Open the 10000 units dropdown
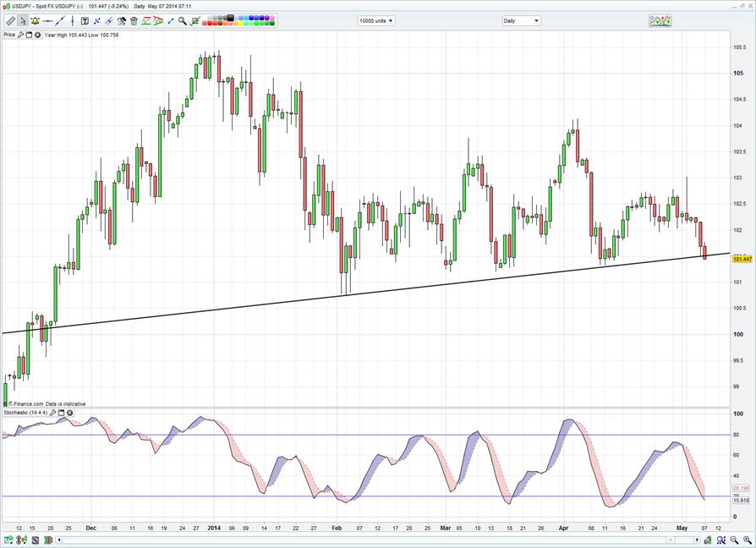 (x=376, y=21)
